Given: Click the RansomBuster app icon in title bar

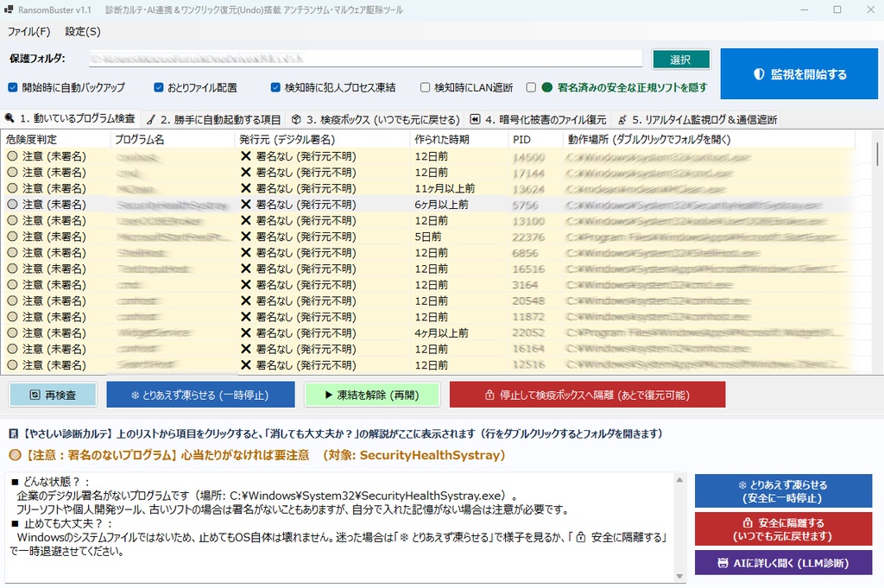Looking at the screenshot, I should [x=9, y=9].
